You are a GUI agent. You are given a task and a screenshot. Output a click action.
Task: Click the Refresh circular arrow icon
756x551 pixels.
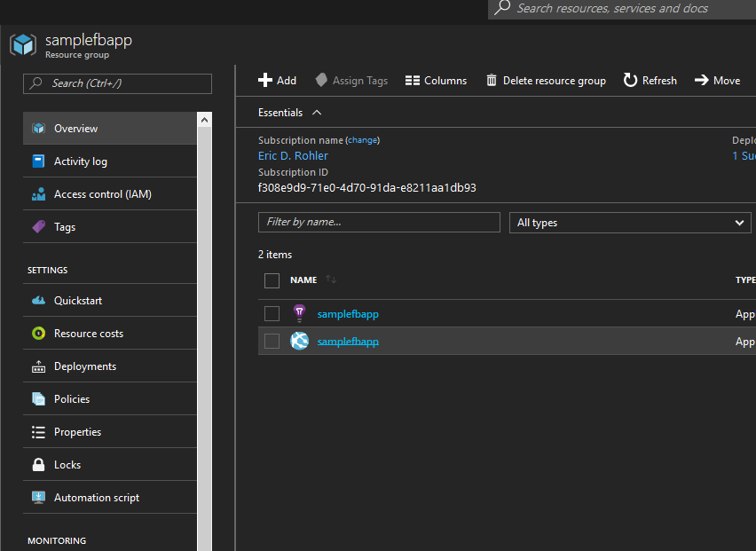(630, 80)
